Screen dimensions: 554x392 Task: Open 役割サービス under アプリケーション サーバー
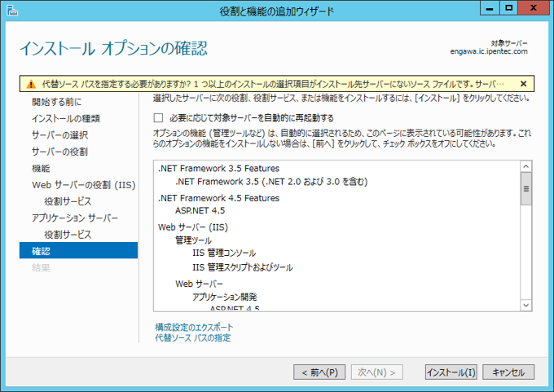click(68, 235)
